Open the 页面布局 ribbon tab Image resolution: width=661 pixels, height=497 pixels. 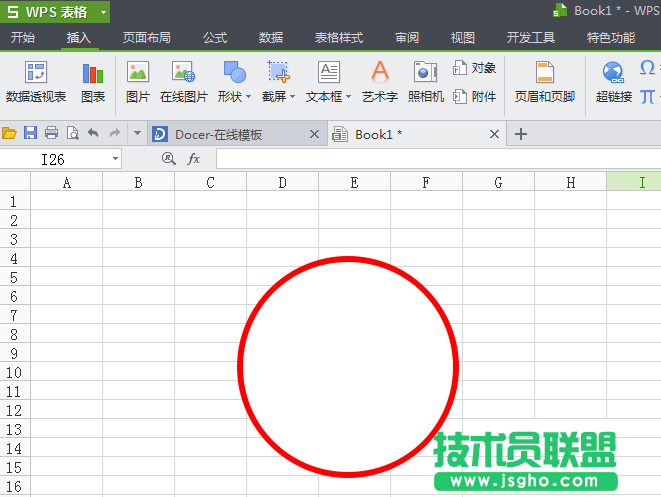pyautogui.click(x=147, y=38)
